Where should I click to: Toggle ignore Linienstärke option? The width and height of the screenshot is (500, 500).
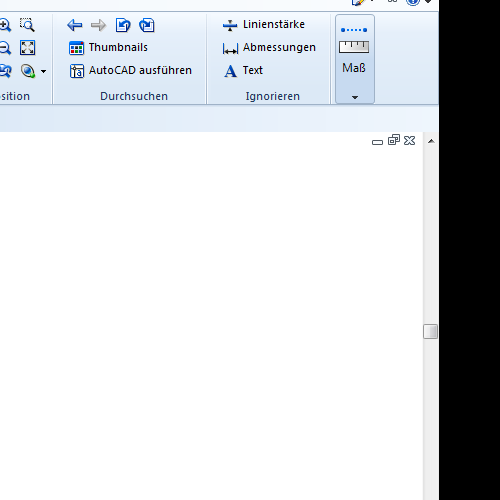click(264, 25)
